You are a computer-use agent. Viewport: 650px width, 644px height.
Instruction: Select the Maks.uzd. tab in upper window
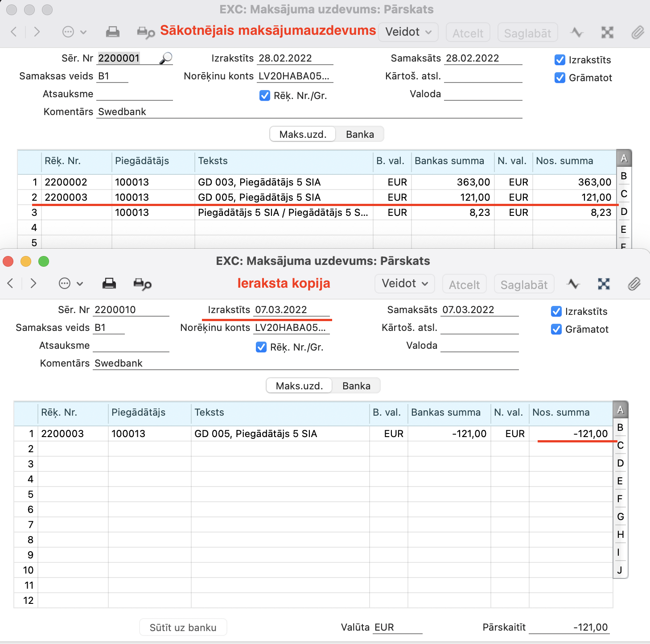303,134
